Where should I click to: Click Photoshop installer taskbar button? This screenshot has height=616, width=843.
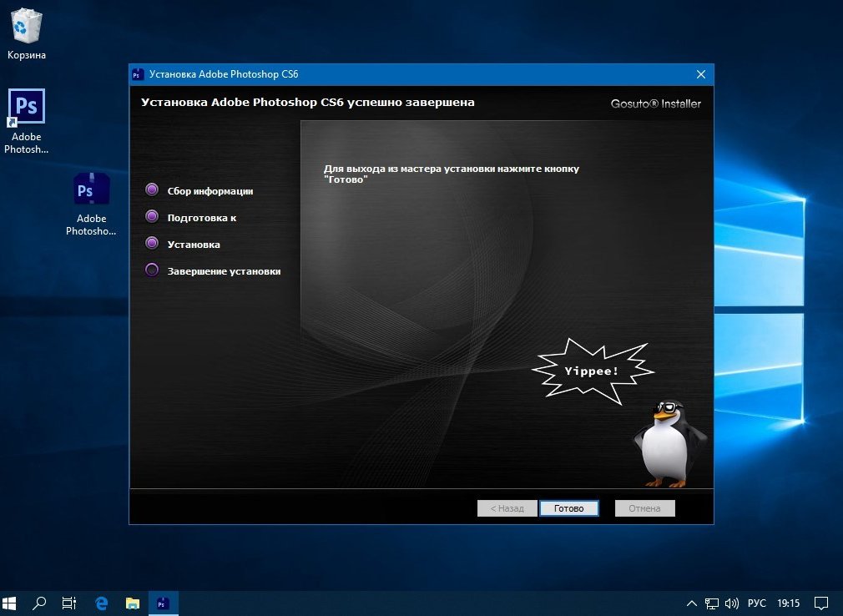coord(163,603)
